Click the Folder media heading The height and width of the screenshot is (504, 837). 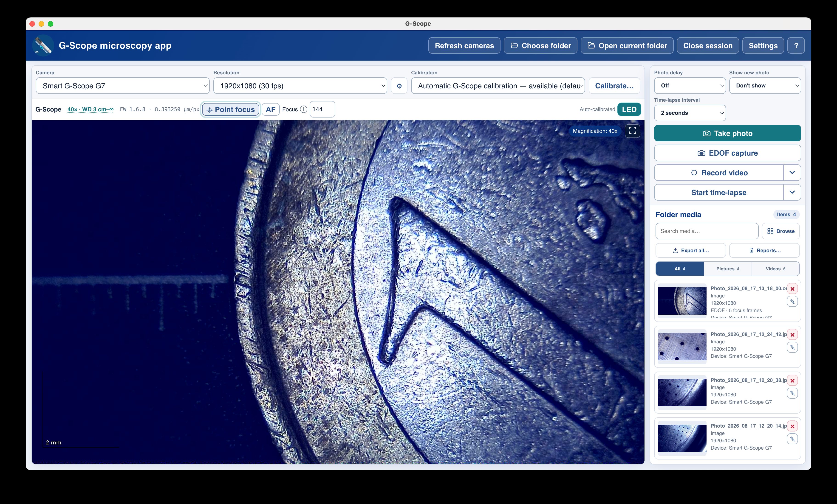678,215
